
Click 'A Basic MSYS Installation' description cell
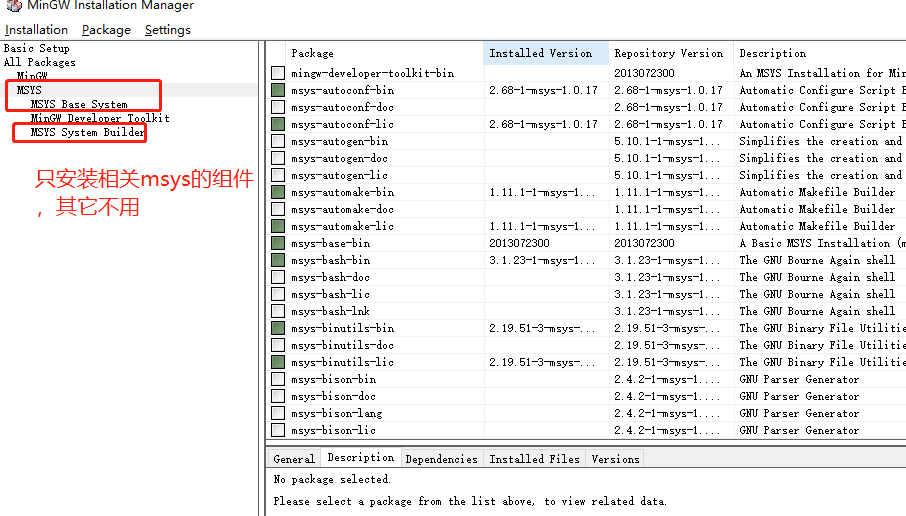822,243
